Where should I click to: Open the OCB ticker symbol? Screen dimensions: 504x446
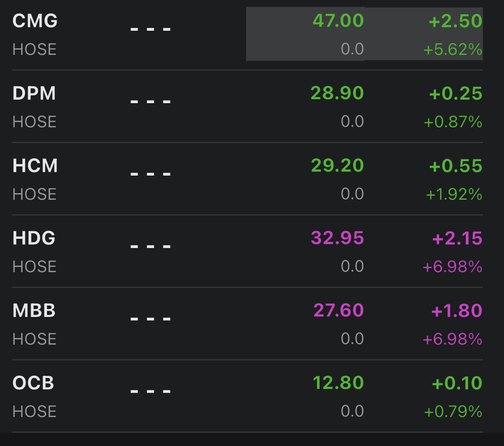33,383
